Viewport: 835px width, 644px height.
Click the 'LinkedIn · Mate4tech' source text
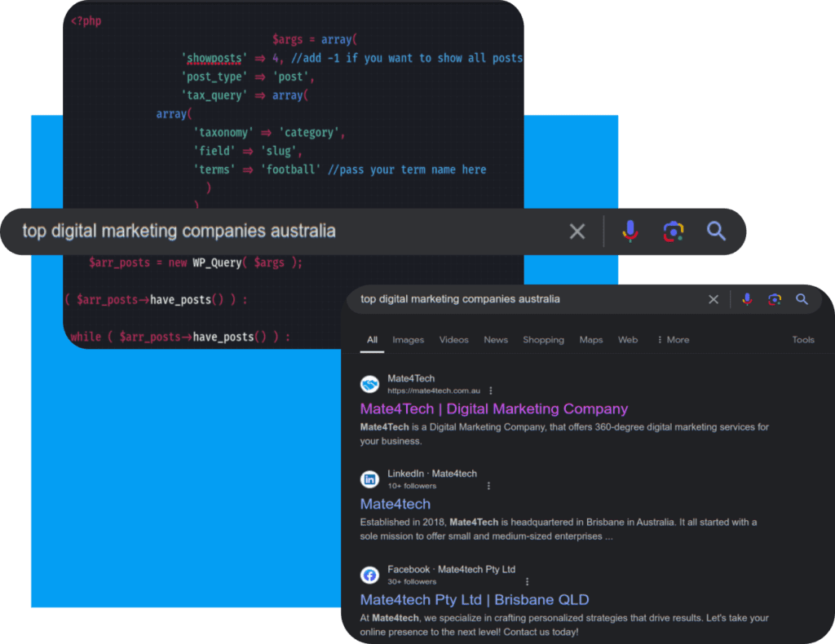click(x=432, y=474)
